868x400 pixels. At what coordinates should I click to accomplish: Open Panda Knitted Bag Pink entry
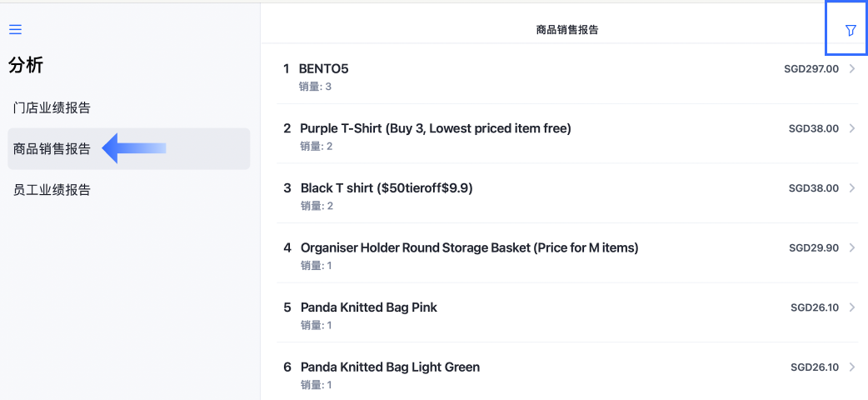(566, 312)
